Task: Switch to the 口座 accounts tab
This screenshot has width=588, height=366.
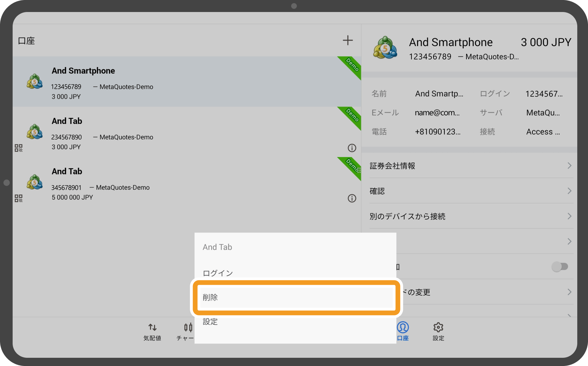Action: [x=403, y=331]
